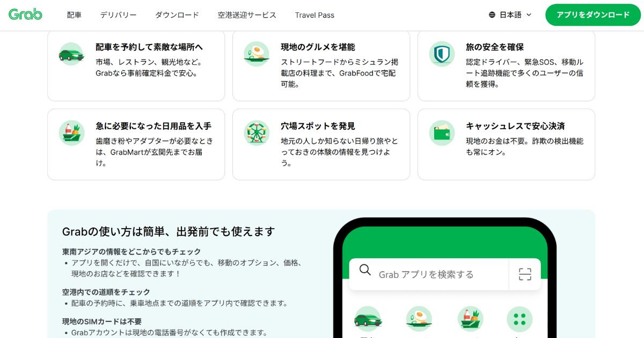Click the grocery basket GrabMart icon
This screenshot has width=644, height=338.
[71, 133]
